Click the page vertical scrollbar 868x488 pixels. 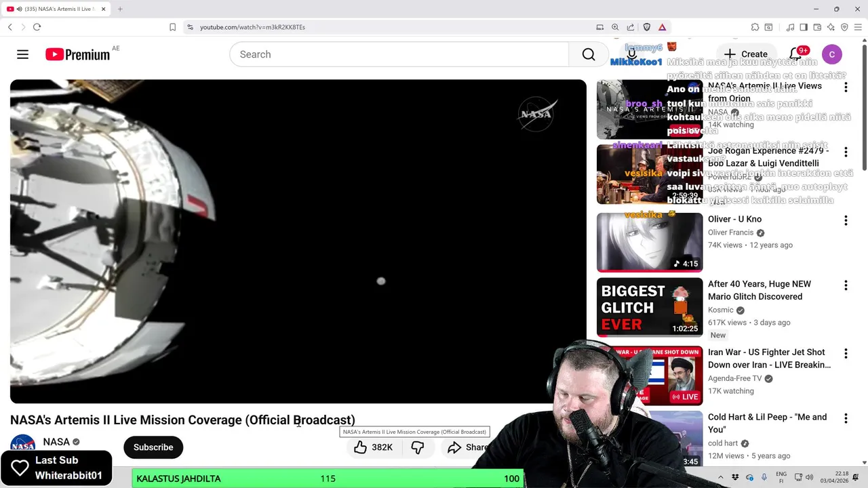click(864, 108)
